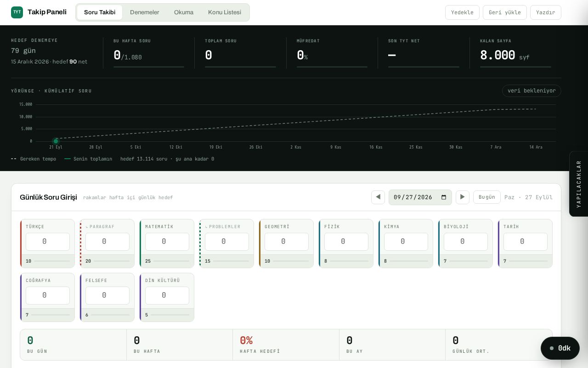Go to previous day arrow
The width and height of the screenshot is (588, 368).
click(378, 197)
